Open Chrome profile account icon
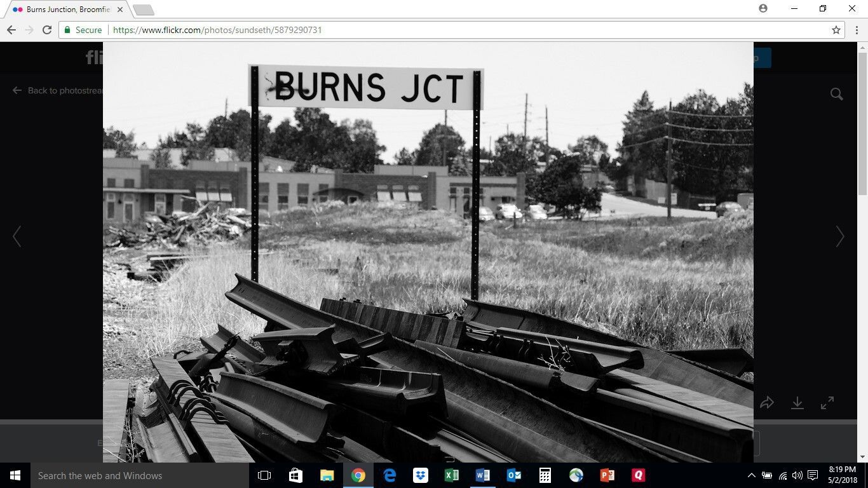Screen dimensions: 868x488 pos(763,8)
